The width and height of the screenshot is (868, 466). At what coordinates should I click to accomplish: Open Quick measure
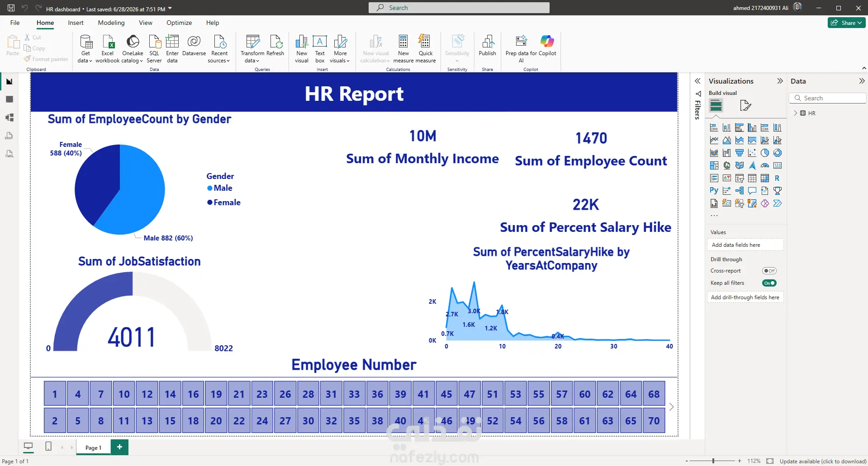coord(426,48)
